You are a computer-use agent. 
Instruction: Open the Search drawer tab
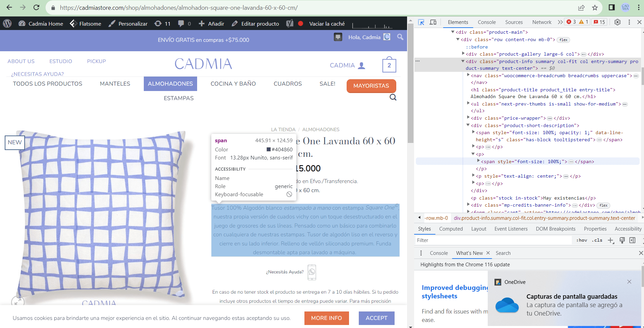point(503,253)
